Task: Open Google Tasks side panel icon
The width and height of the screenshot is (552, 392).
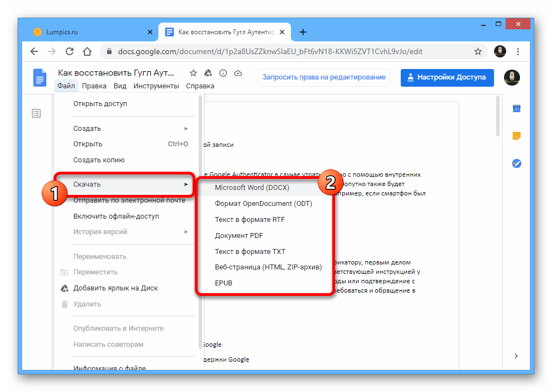Action: (517, 163)
